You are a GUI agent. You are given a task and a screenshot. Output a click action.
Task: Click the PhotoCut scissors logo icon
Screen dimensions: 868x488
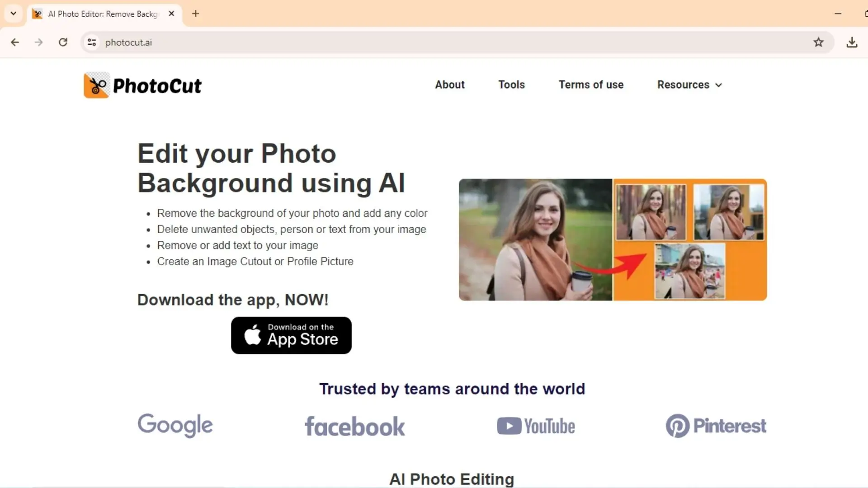pos(97,85)
